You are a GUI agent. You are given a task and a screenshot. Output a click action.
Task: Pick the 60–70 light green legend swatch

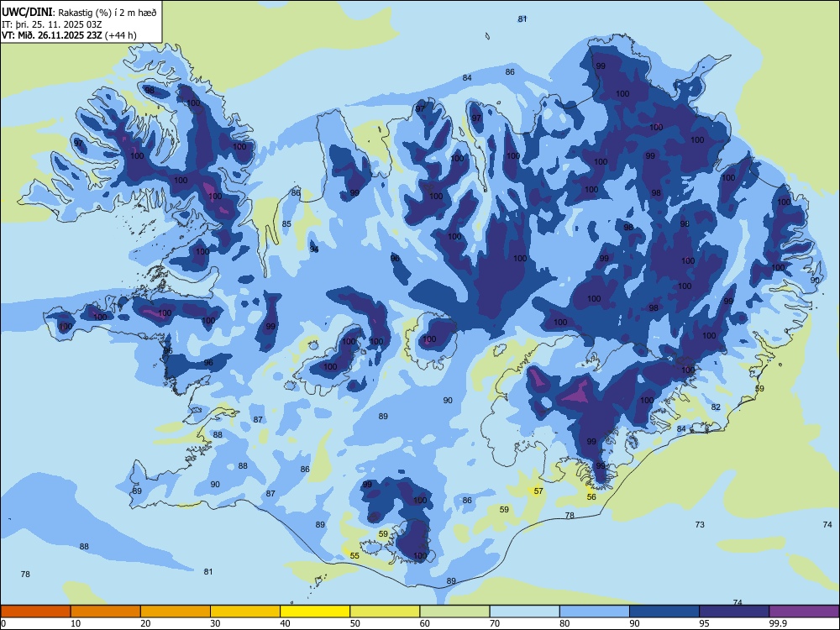(454, 612)
